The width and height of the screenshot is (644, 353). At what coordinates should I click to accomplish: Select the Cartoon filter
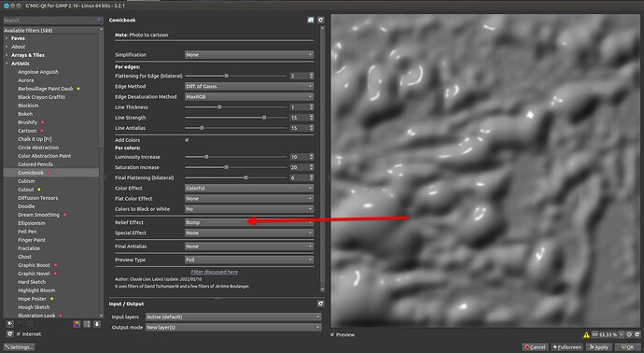point(27,131)
